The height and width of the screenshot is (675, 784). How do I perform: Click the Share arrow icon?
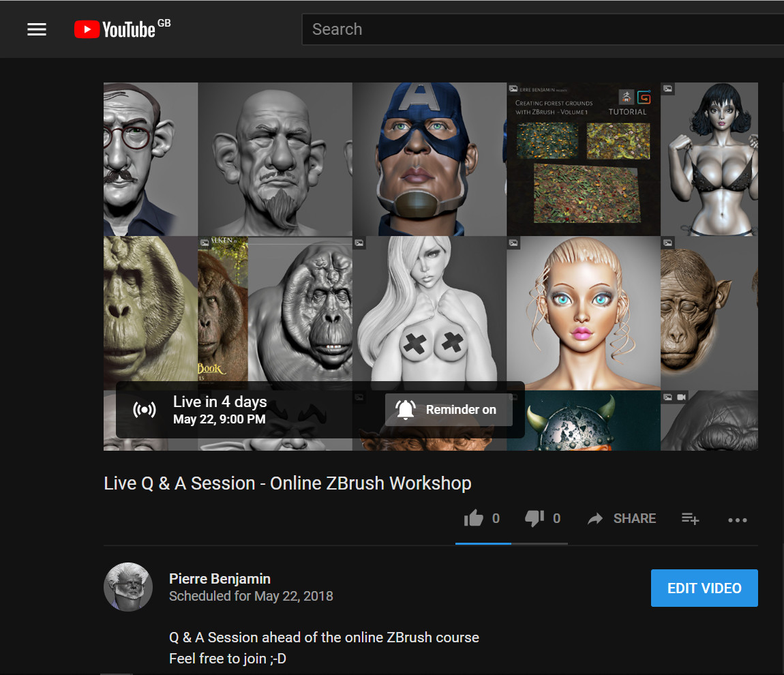click(x=595, y=519)
